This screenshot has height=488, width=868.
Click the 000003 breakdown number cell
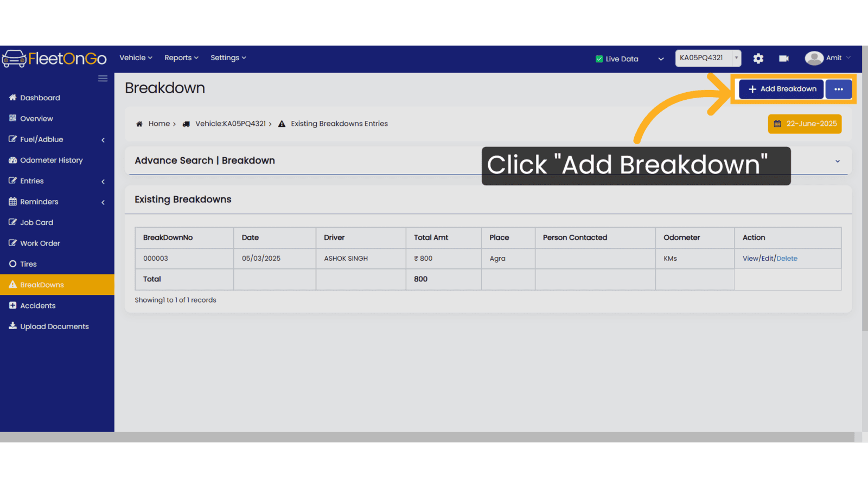[184, 259]
